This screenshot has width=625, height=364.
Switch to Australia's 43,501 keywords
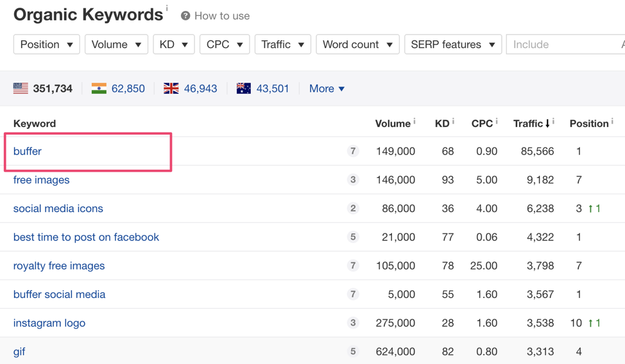[273, 88]
